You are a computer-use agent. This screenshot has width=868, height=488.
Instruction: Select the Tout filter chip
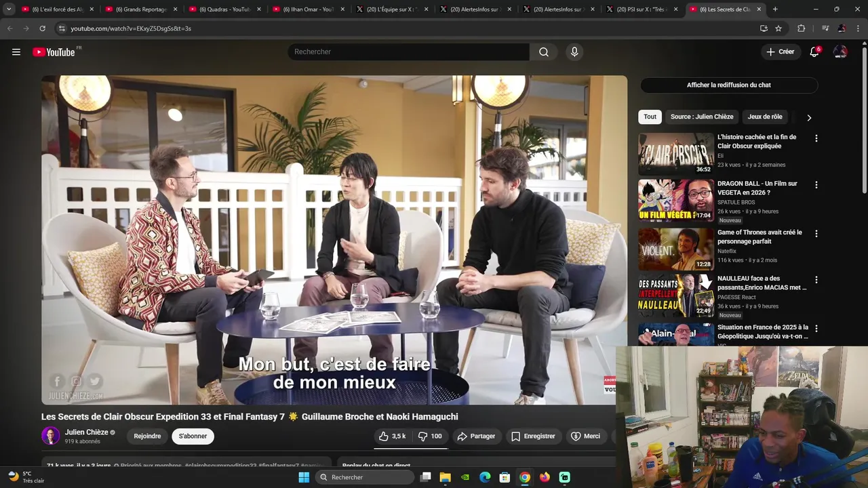click(x=650, y=117)
